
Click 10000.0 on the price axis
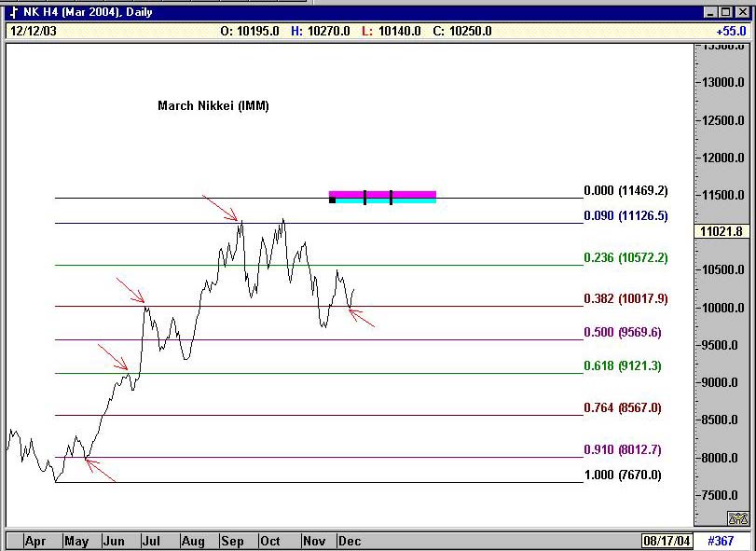click(x=722, y=308)
